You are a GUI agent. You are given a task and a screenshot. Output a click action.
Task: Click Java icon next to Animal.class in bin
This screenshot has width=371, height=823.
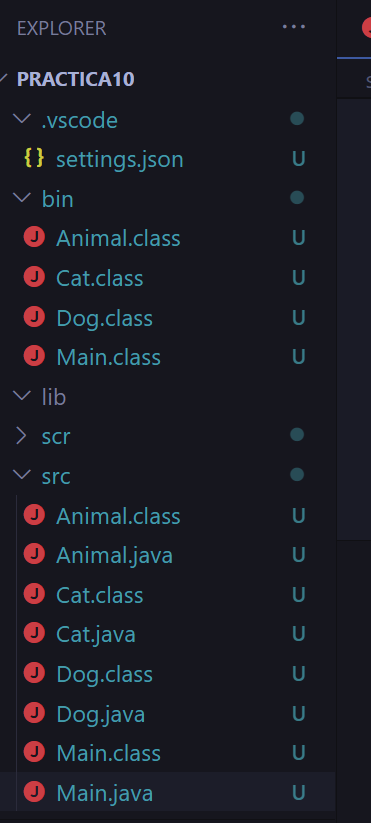[x=34, y=238]
